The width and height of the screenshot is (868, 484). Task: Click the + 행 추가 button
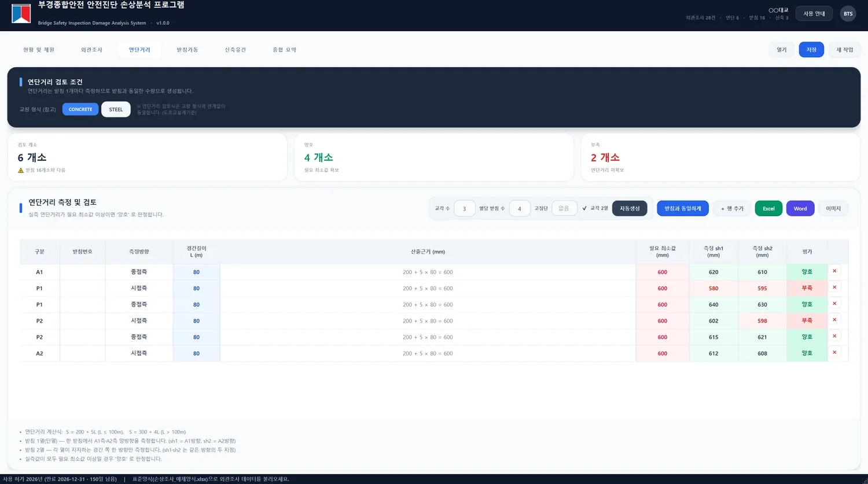tap(732, 209)
